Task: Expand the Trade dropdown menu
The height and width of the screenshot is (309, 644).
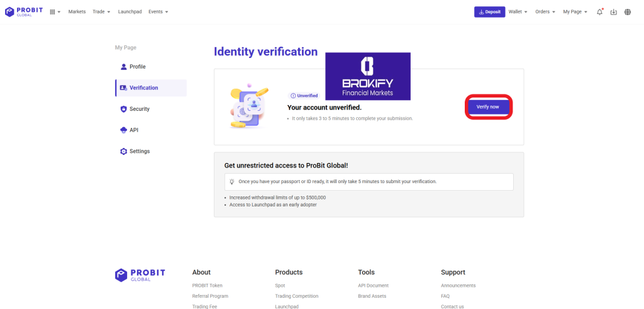Action: [101, 12]
